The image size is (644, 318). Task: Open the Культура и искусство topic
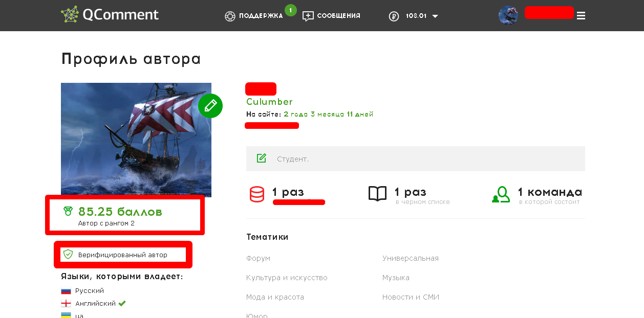pos(287,278)
